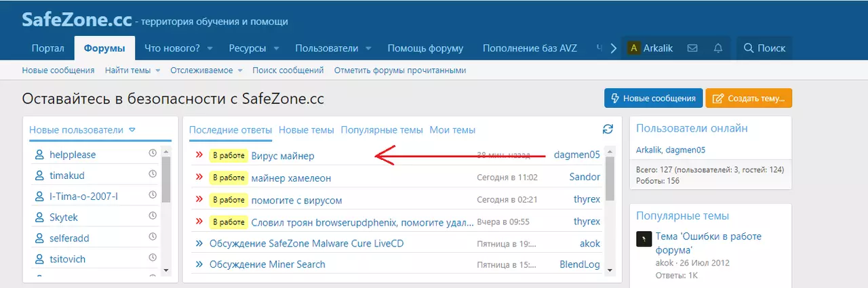
Task: Click double-arrow icon before Вирус майнер
Action: [199, 155]
